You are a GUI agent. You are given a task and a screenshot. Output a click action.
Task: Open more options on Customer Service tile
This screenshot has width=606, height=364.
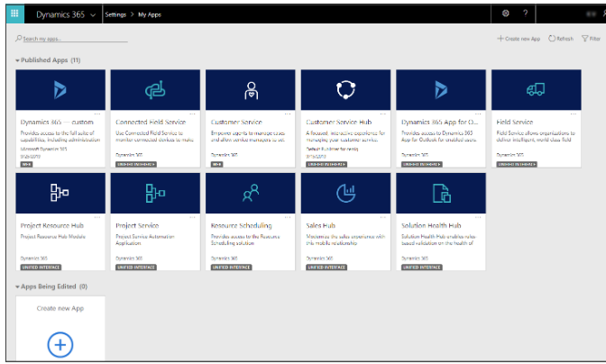tap(288, 114)
